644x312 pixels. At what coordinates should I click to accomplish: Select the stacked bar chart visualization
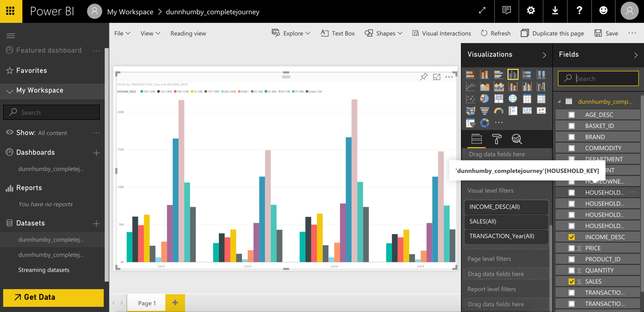click(x=471, y=74)
